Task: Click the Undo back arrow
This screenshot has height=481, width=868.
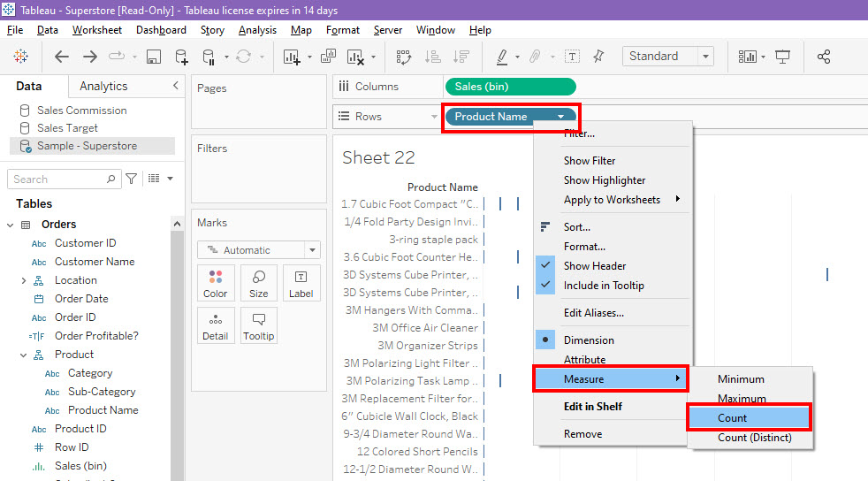Action: click(62, 57)
